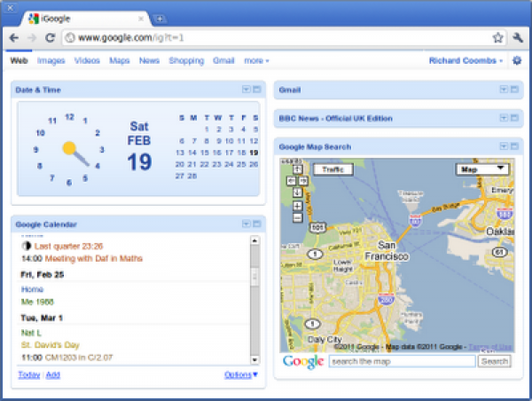Open the Gmail link in the top navigation
Image resolution: width=532 pixels, height=401 pixels.
tap(223, 61)
